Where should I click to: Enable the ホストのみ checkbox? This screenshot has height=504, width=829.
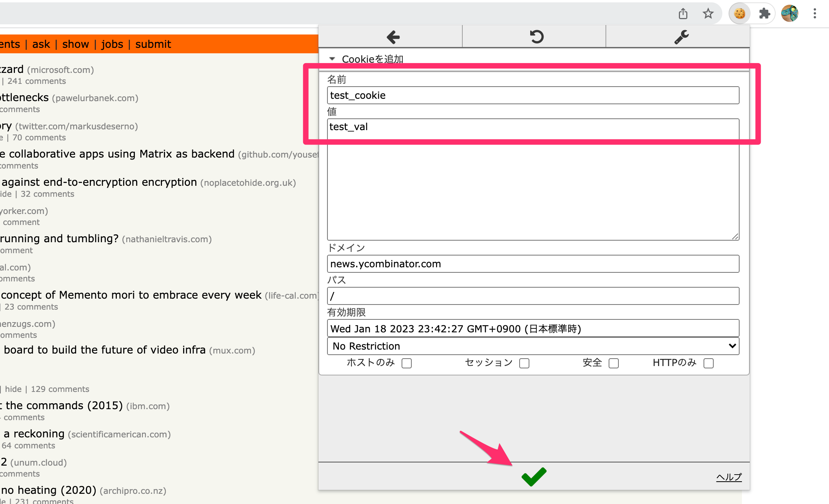point(407,363)
